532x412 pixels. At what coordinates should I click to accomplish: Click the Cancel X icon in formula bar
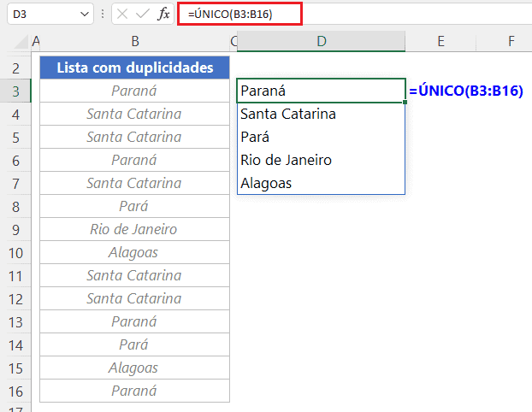[x=121, y=15]
